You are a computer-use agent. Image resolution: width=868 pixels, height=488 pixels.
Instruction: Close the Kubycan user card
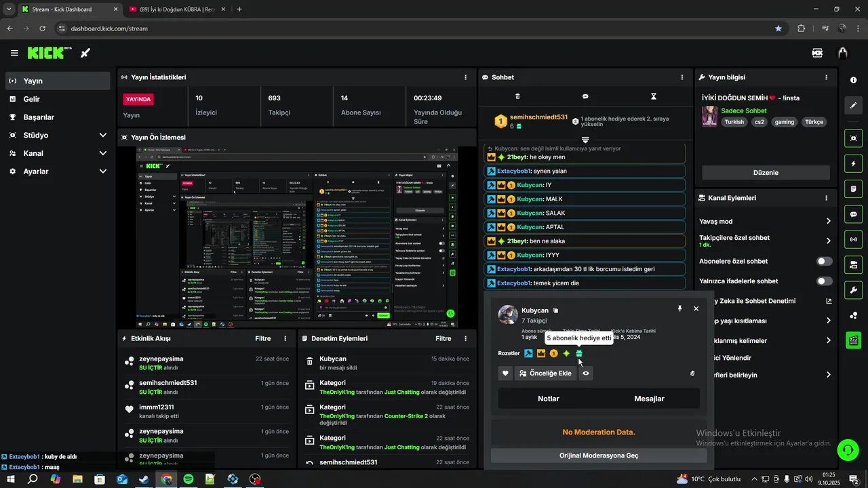pyautogui.click(x=696, y=308)
